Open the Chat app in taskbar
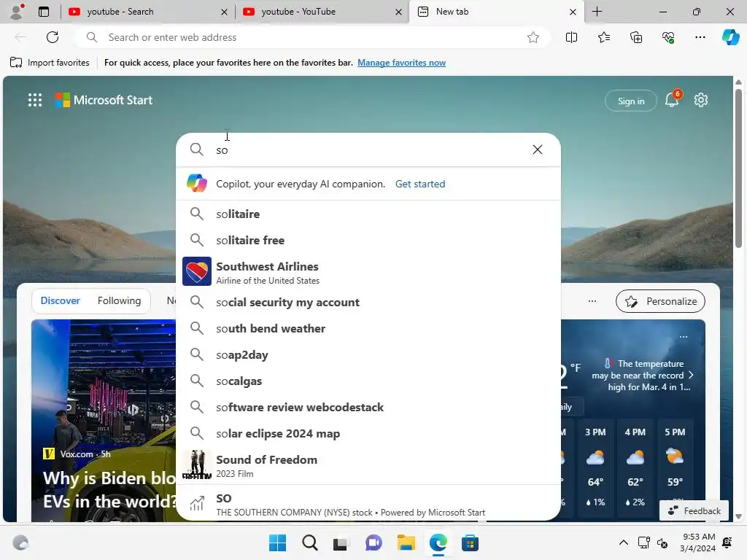The width and height of the screenshot is (747, 560). point(373,542)
